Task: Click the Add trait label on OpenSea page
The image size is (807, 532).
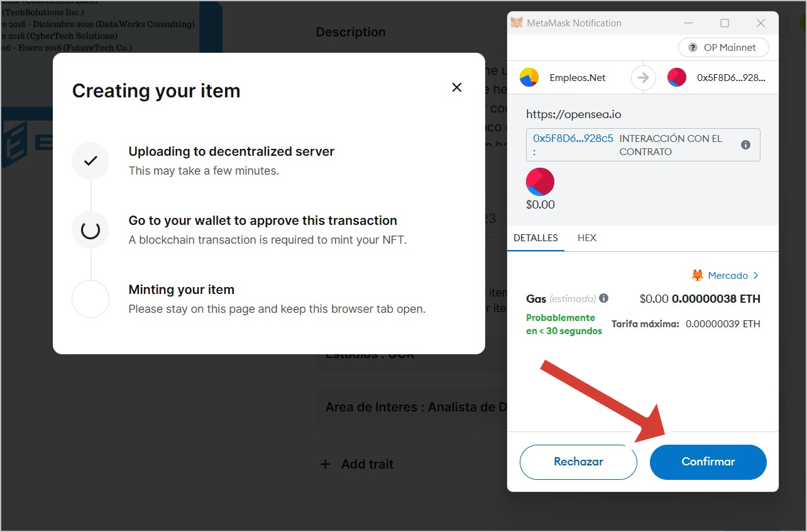Action: click(x=367, y=464)
